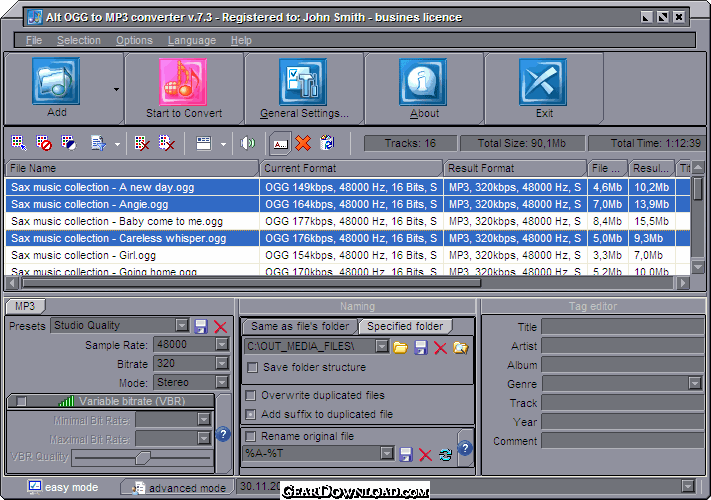Open VBR help question mark
This screenshot has height=500, width=711.
click(223, 434)
